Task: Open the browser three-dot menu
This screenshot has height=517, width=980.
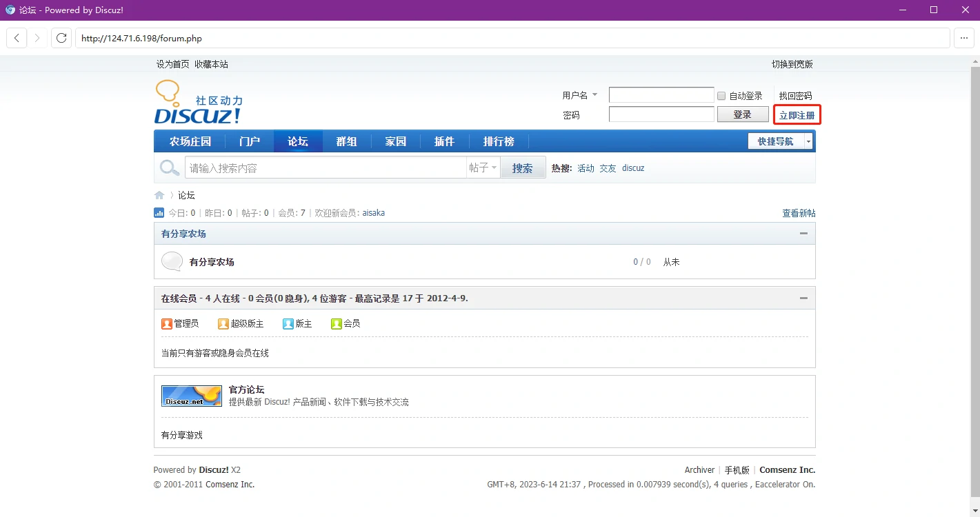Action: click(964, 38)
